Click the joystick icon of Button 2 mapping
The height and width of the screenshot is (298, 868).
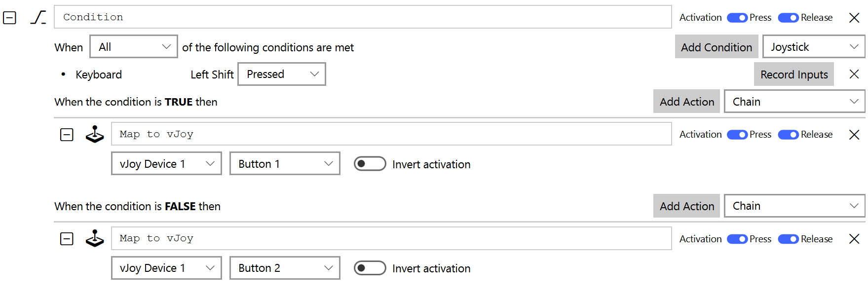click(95, 239)
